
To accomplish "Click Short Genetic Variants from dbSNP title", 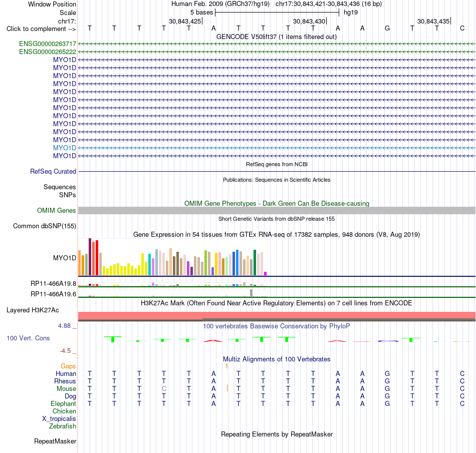I will (277, 219).
